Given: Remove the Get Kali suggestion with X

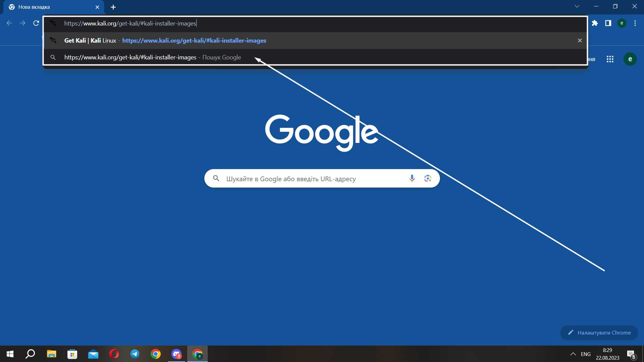Looking at the screenshot, I should coord(580,41).
